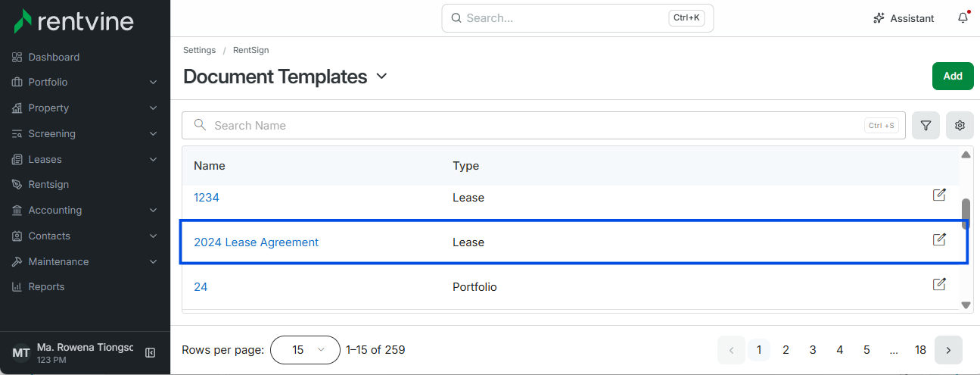Open the filter funnel icon
The width and height of the screenshot is (980, 375).
click(x=926, y=125)
